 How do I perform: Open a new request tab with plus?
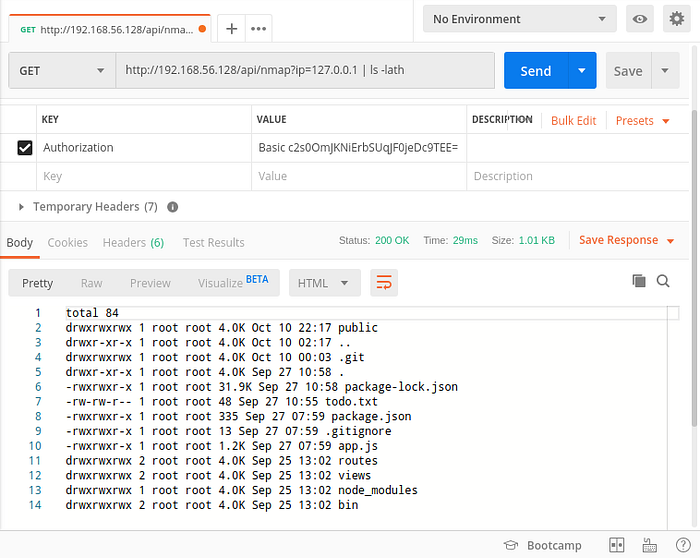[232, 28]
